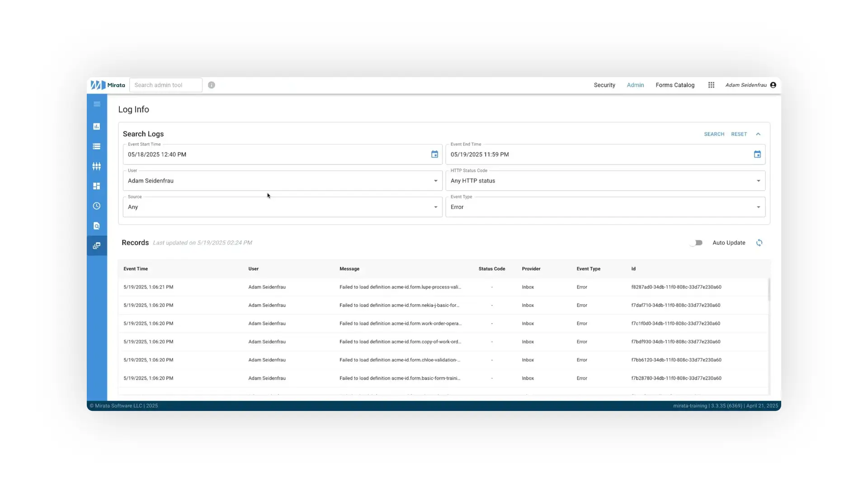Screen dimensions: 868x488
Task: Open the Event Start Time calendar picker
Action: pos(434,154)
